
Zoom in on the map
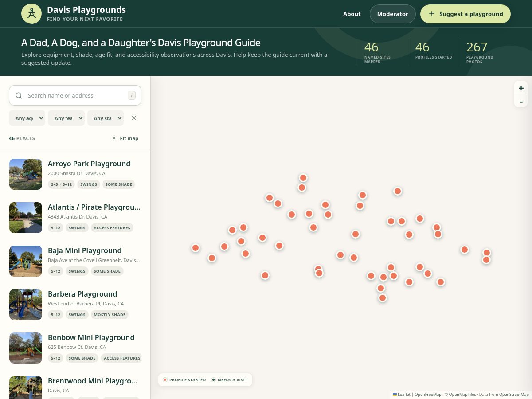pyautogui.click(x=521, y=88)
